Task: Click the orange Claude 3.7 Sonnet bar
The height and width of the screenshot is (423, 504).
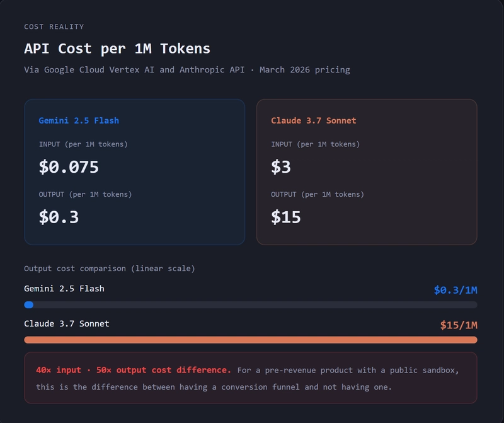Action: pyautogui.click(x=250, y=340)
